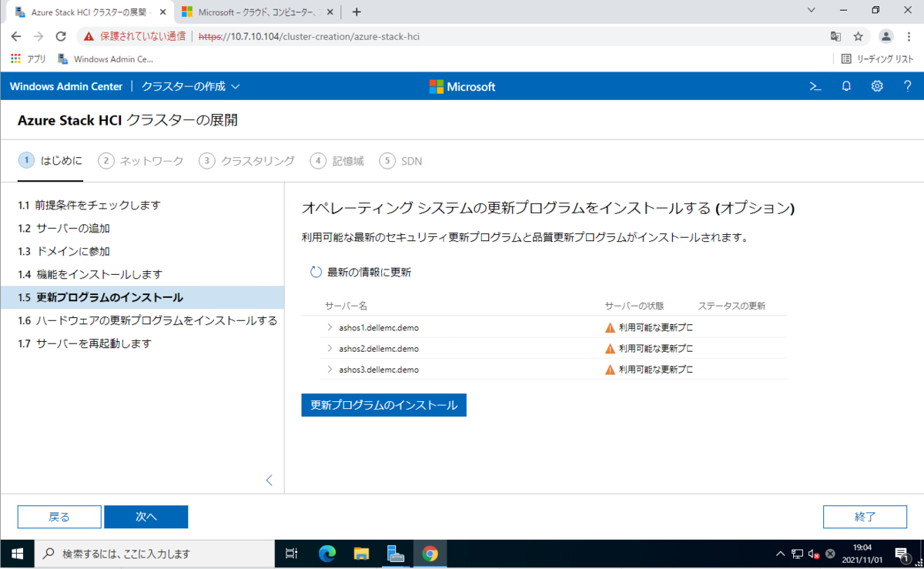This screenshot has height=569, width=924.
Task: Expand the ashos3.dellemc.demo row chevron
Action: pos(330,370)
